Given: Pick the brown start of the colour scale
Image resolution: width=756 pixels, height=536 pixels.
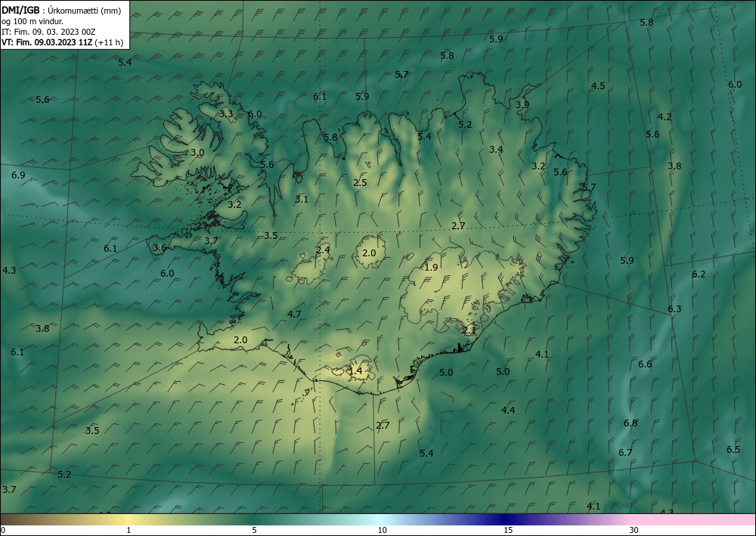Looking at the screenshot, I should [x=14, y=519].
